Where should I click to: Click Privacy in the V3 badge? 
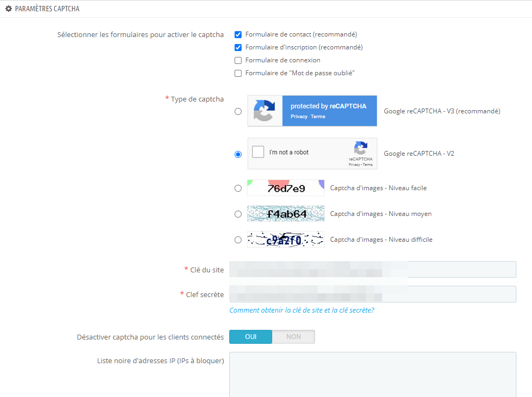point(299,117)
